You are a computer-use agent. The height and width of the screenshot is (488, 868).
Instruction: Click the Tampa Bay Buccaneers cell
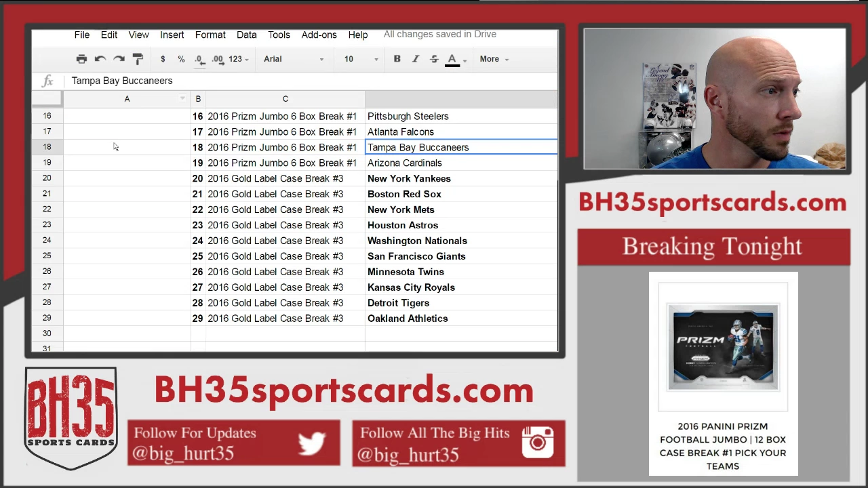point(461,147)
